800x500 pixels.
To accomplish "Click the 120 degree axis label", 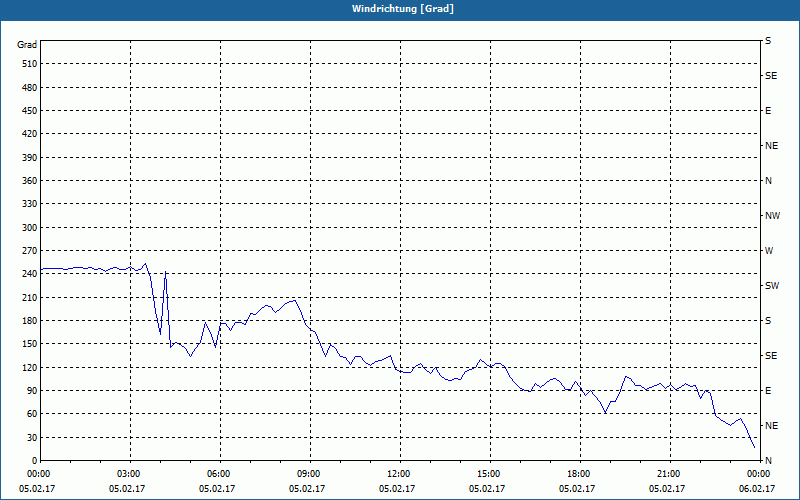I will 30,367.
